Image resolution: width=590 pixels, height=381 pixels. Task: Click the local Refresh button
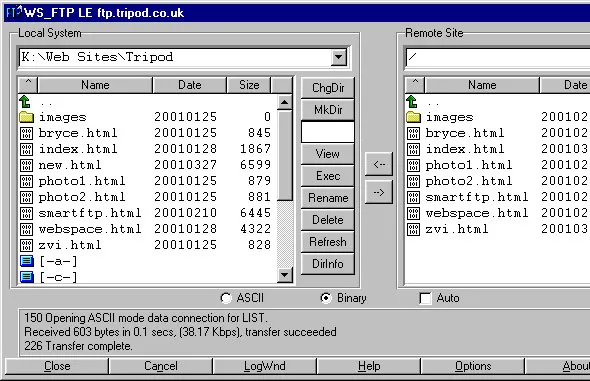[328, 242]
